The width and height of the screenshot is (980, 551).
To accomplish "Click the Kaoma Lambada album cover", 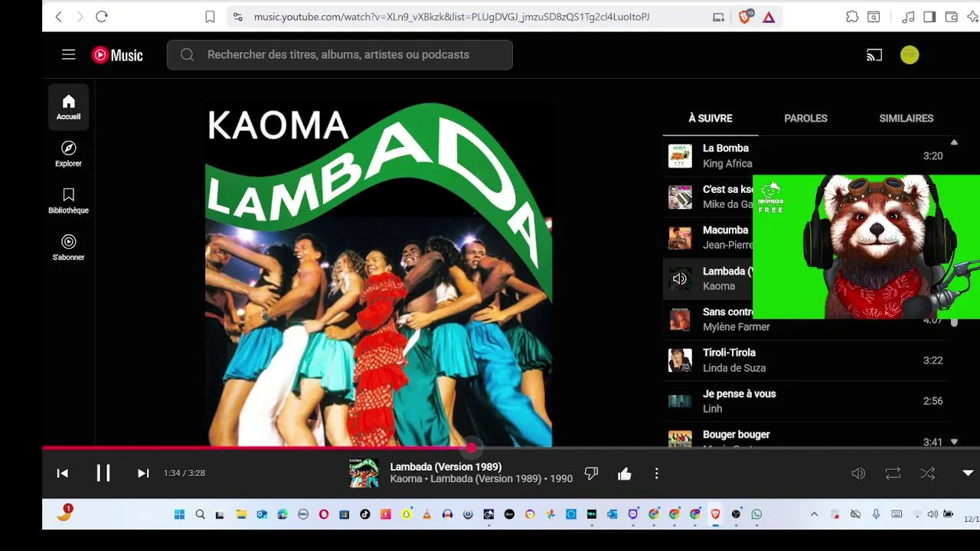I will tap(378, 273).
